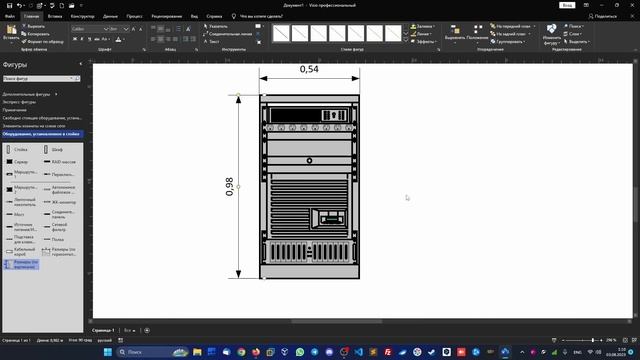Open the Положение position dropdown
Screen dimensions: 640x360
point(477,33)
